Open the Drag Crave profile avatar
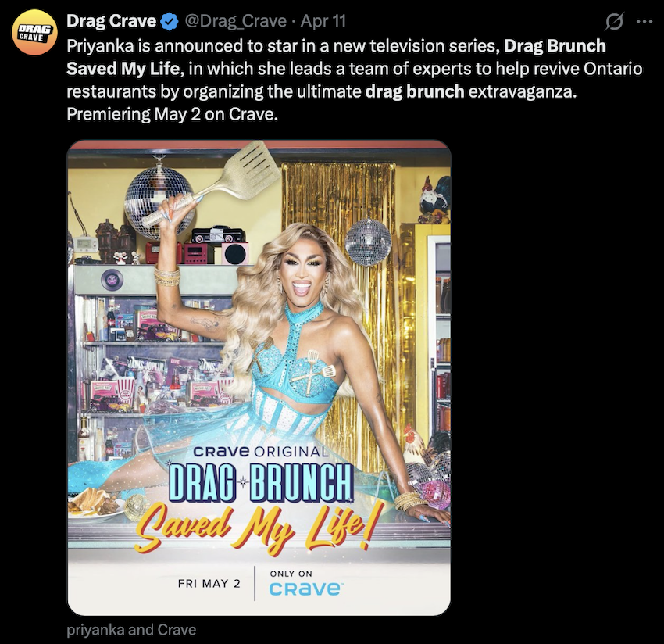The width and height of the screenshot is (664, 644). [34, 33]
